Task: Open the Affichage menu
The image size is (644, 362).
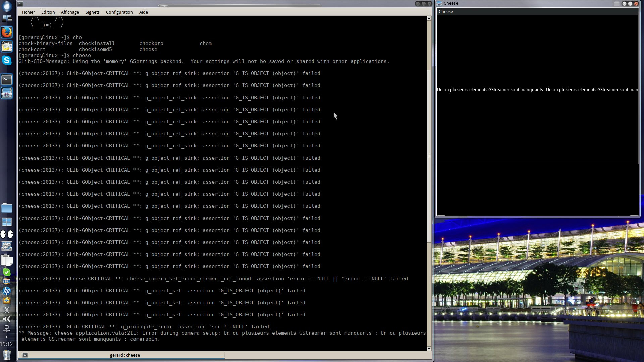Action: (70, 12)
